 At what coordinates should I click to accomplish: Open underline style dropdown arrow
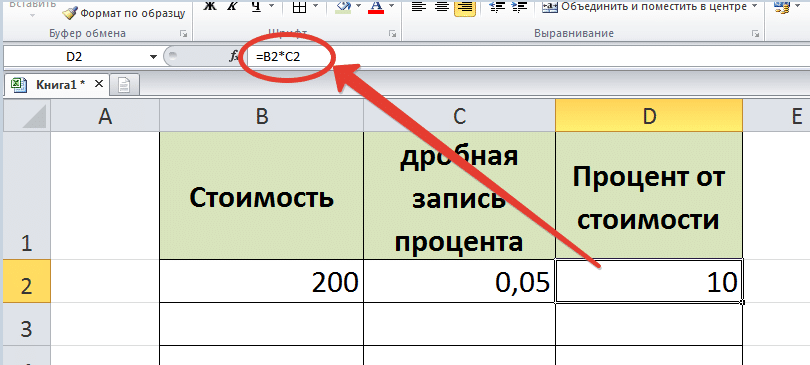[272, 6]
